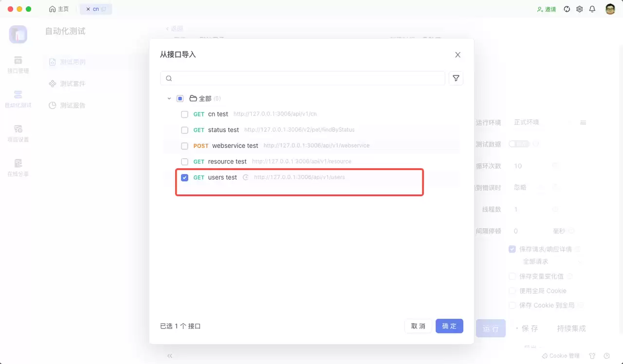Open 自动化测试 in the left sidebar

click(18, 99)
